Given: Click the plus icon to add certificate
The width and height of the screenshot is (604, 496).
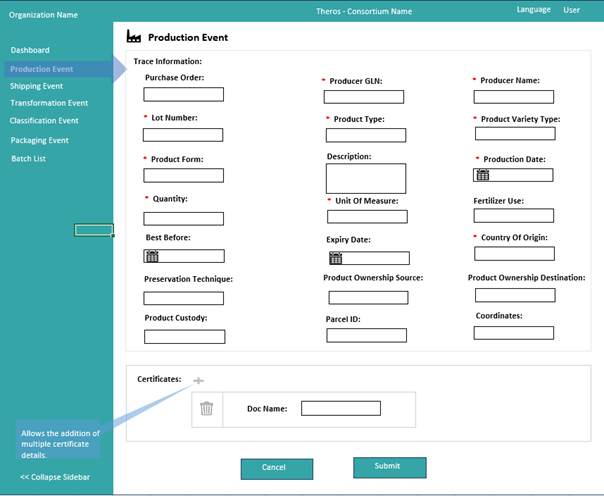Looking at the screenshot, I should pyautogui.click(x=198, y=381).
